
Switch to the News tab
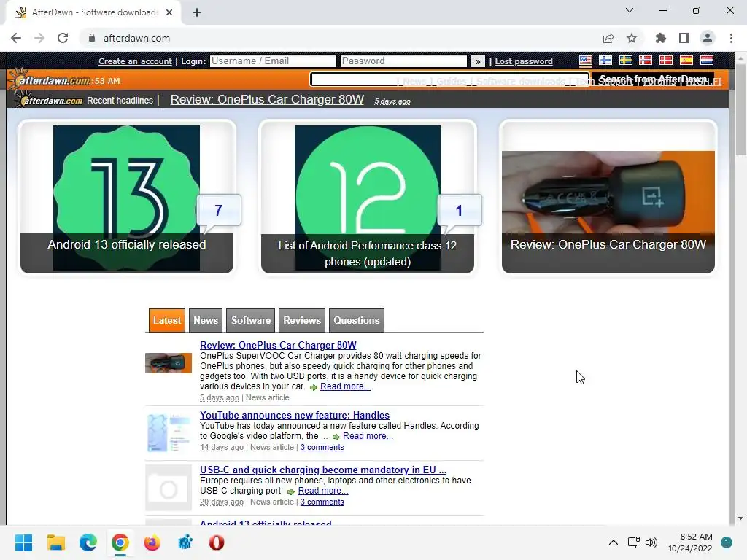pyautogui.click(x=206, y=321)
